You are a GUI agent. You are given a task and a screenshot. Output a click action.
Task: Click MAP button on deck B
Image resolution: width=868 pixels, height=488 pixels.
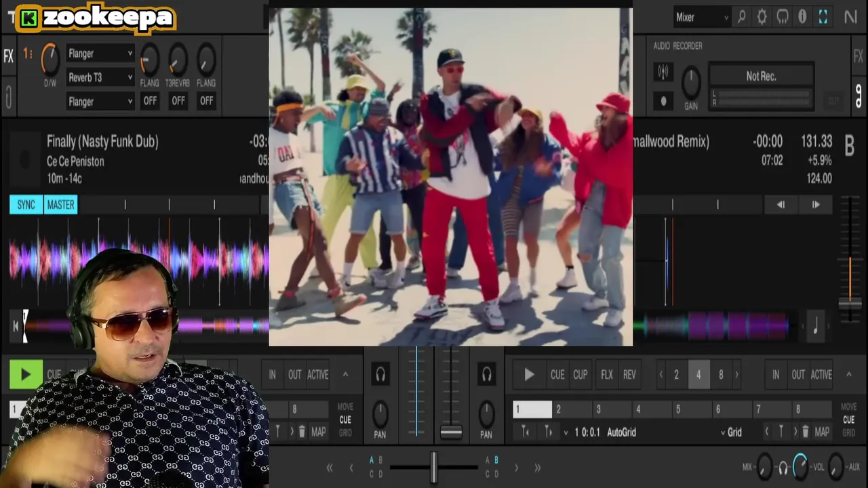coord(822,432)
